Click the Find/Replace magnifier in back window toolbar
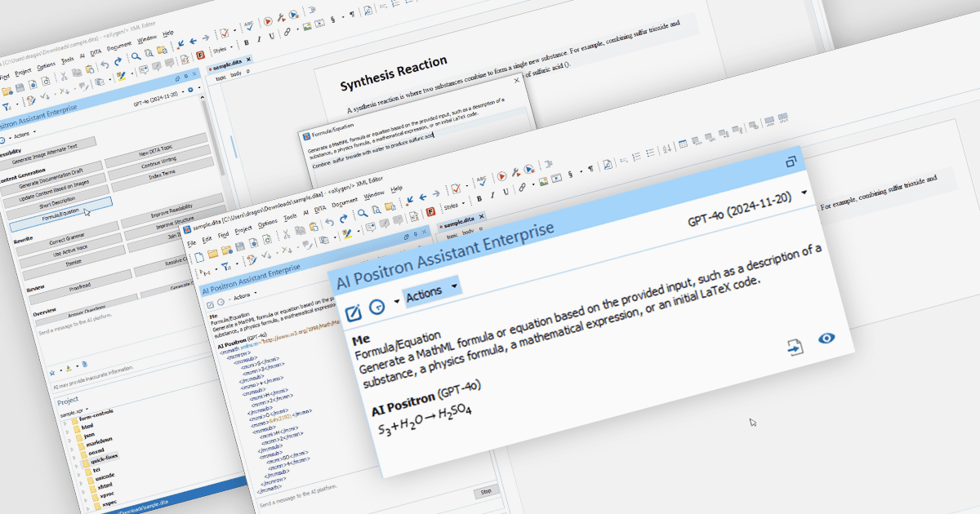The image size is (980, 514). click(138, 55)
